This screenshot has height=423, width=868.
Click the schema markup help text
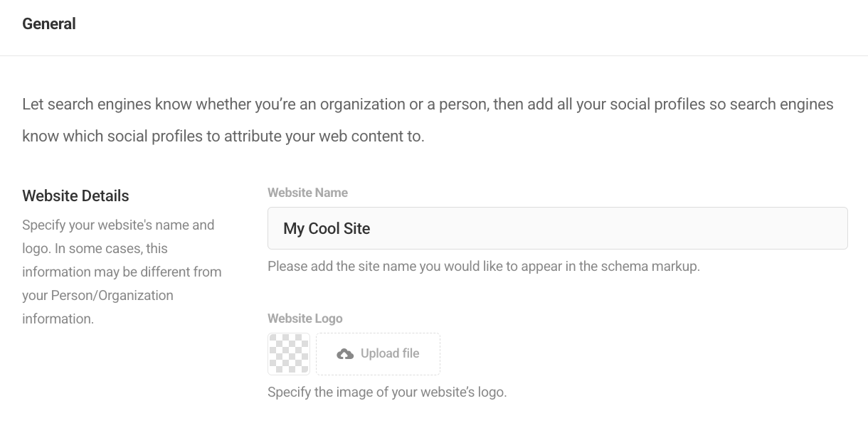pyautogui.click(x=483, y=267)
